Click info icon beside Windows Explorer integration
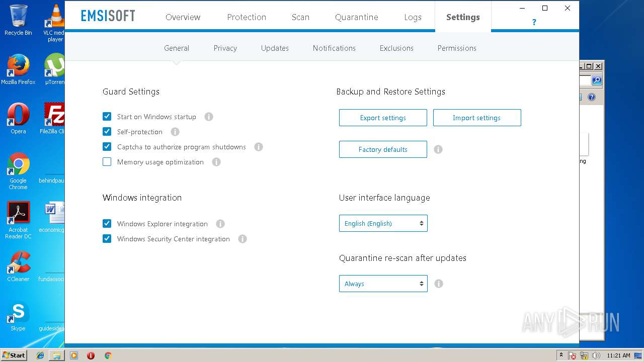This screenshot has width=644, height=362. coord(220,224)
